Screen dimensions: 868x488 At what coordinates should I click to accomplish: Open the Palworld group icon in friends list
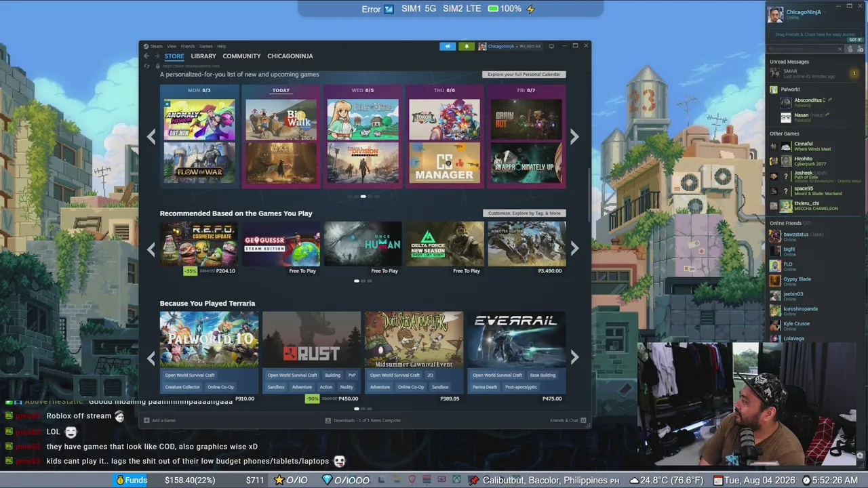point(774,89)
